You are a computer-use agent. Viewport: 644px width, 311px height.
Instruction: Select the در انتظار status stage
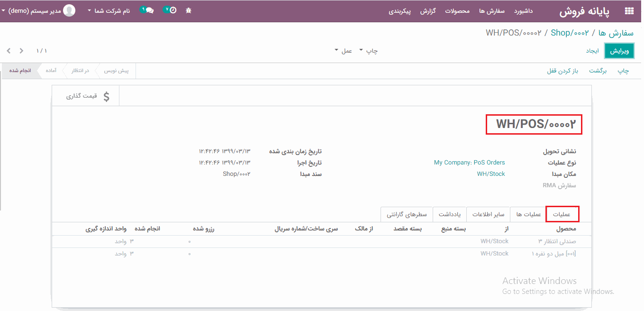coord(81,71)
